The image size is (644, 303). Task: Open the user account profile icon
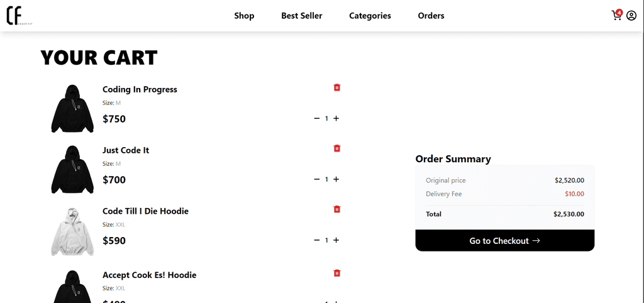[631, 16]
